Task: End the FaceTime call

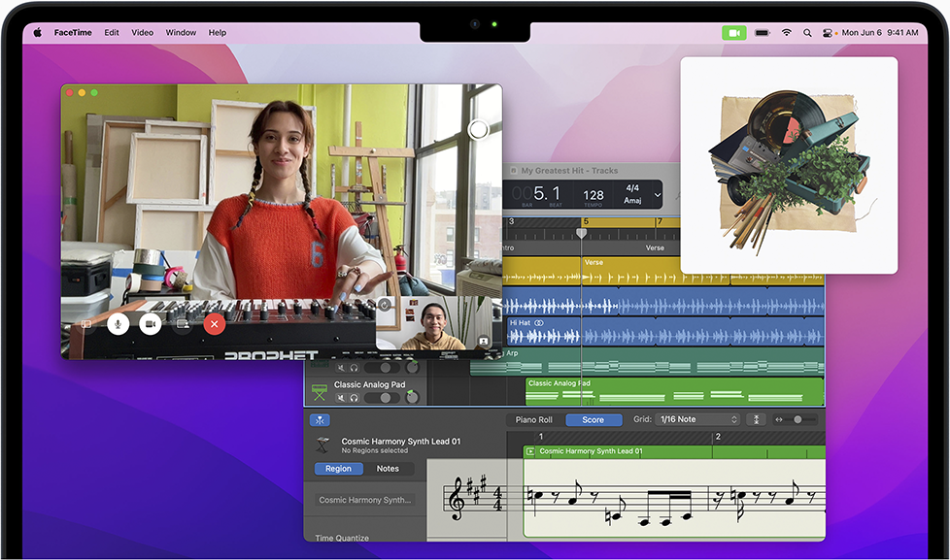Action: tap(214, 324)
